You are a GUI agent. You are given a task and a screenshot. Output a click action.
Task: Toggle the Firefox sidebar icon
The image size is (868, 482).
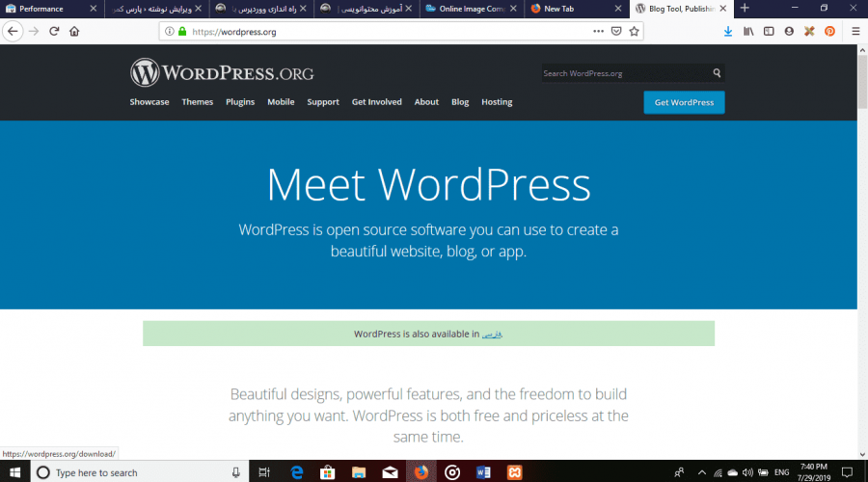click(x=769, y=32)
